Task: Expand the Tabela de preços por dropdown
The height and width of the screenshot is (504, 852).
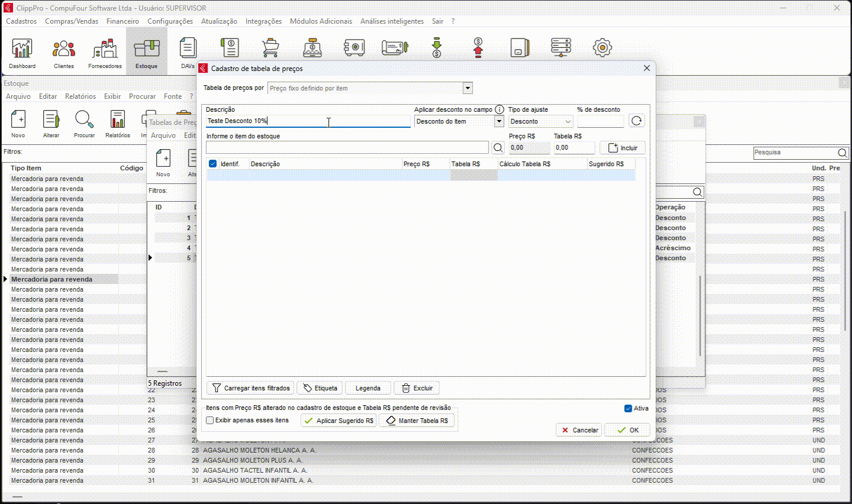Action: point(467,88)
